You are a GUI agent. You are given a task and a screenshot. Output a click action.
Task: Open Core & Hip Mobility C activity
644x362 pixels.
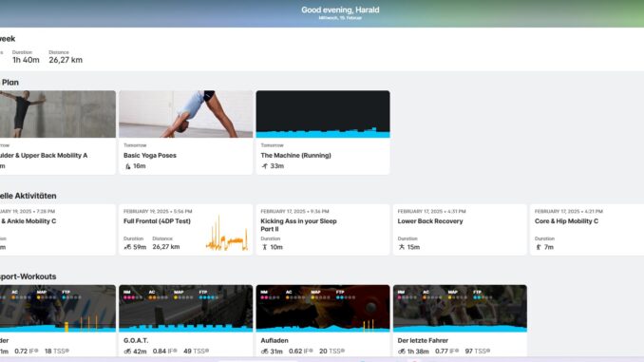587,230
